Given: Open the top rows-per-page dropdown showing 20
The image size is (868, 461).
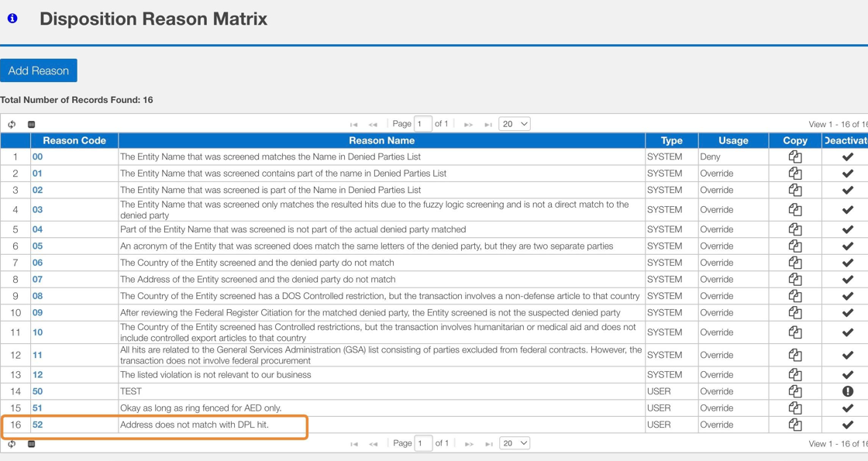Looking at the screenshot, I should point(515,124).
